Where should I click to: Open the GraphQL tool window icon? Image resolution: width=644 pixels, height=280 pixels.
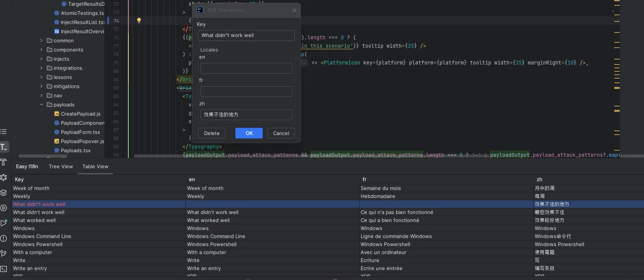tap(4, 177)
